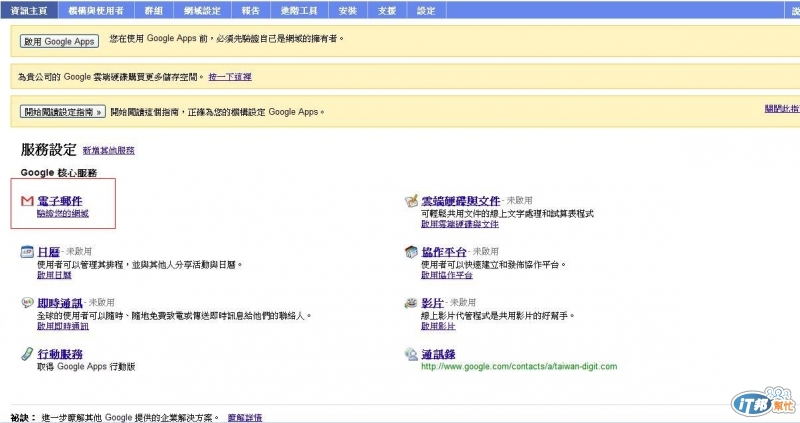The height and width of the screenshot is (423, 800).
Task: Click the 瞭解詳情 link at page bottom
Action: coord(245,417)
